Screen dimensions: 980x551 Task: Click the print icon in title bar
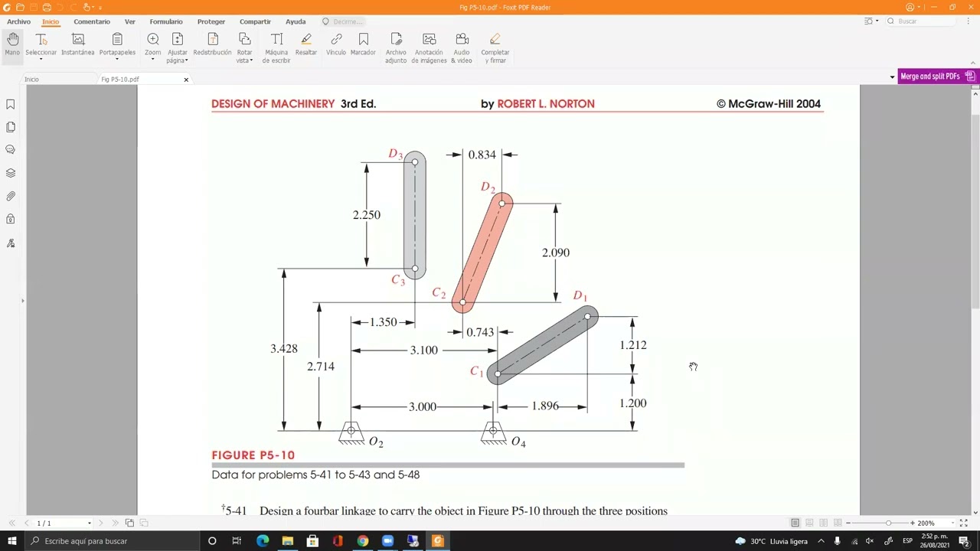[46, 7]
